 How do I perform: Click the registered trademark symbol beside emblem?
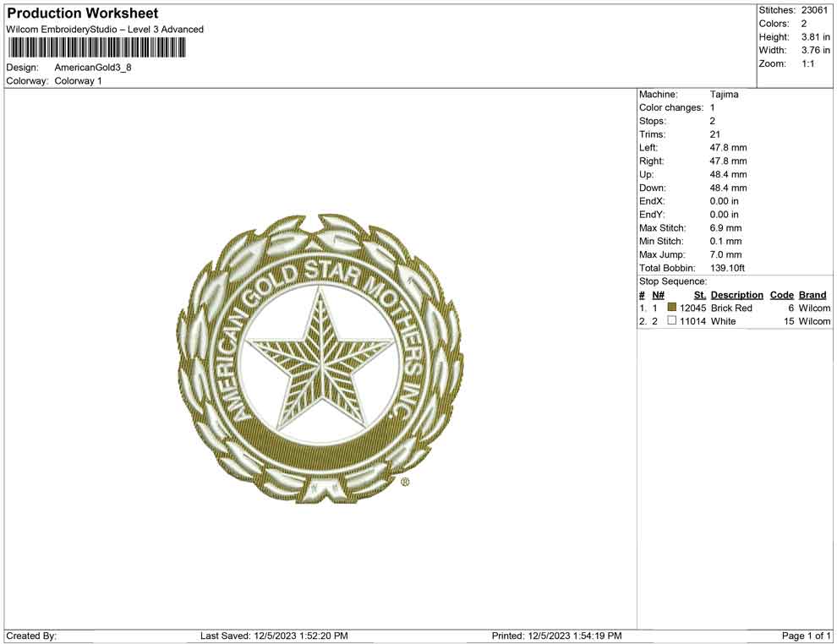point(405,483)
